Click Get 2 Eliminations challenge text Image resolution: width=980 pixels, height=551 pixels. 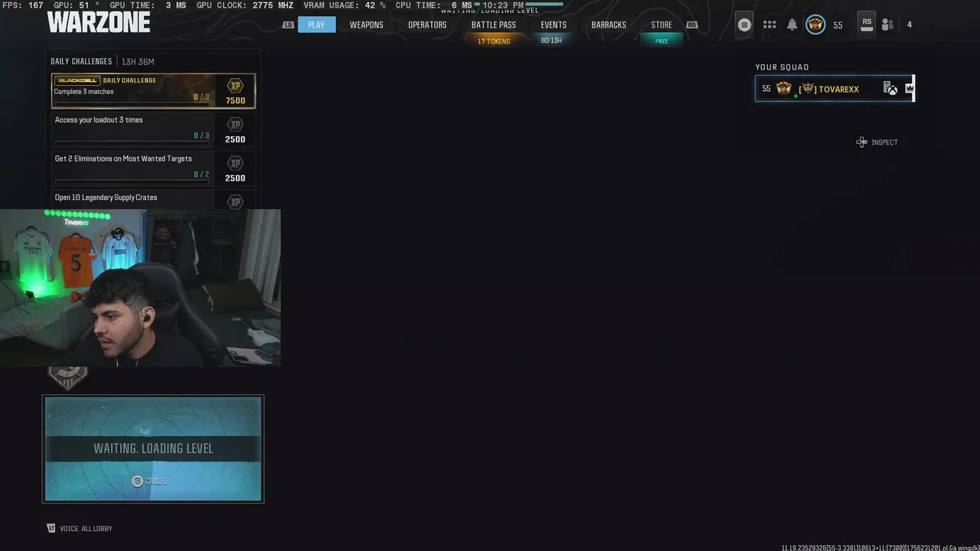[123, 158]
